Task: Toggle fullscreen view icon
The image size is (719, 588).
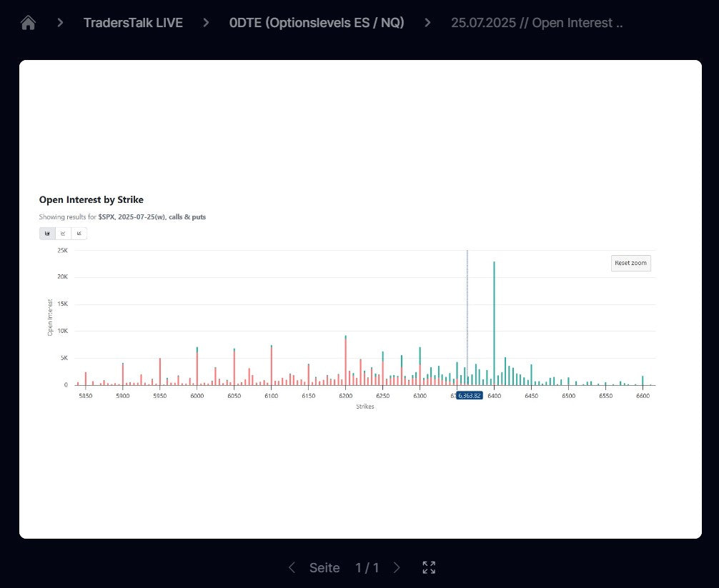Action: pyautogui.click(x=429, y=567)
